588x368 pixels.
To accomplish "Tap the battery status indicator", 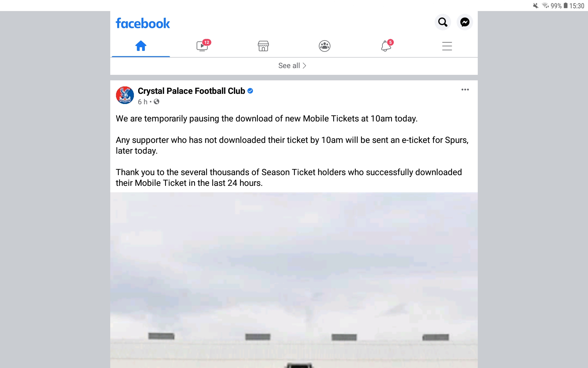I will [566, 6].
